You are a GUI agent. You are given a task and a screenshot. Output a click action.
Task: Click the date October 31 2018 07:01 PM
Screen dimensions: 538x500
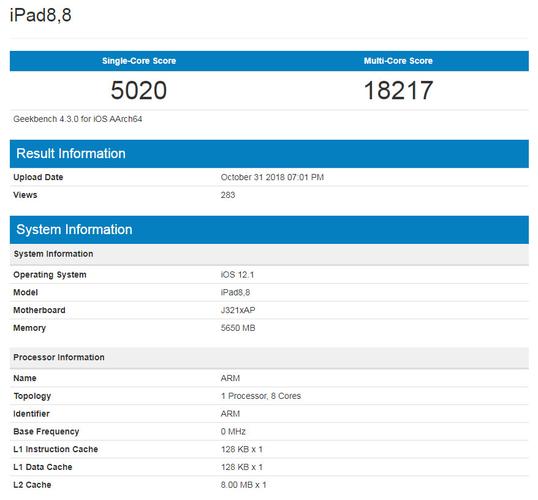[x=272, y=177]
